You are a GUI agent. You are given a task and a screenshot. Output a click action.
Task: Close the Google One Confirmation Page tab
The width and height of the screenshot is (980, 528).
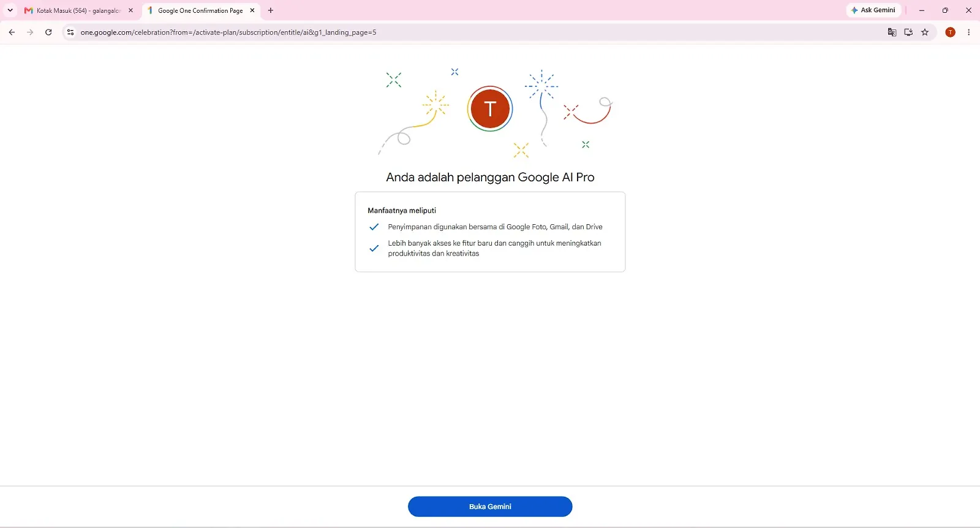(x=252, y=10)
